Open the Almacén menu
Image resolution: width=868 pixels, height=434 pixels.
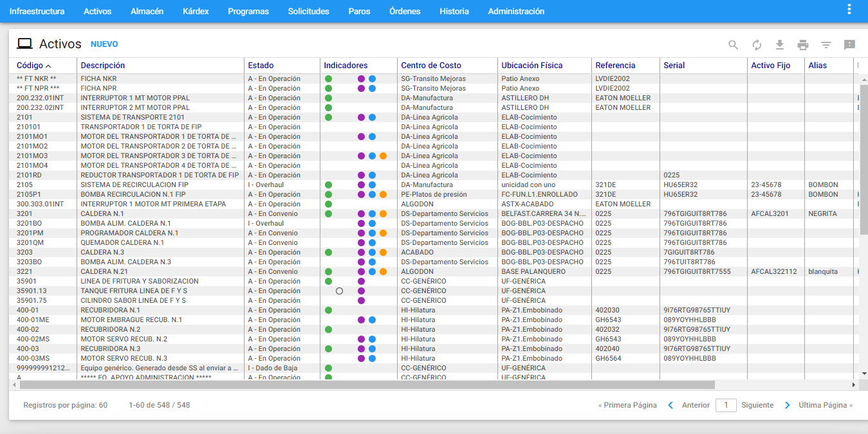click(x=147, y=11)
